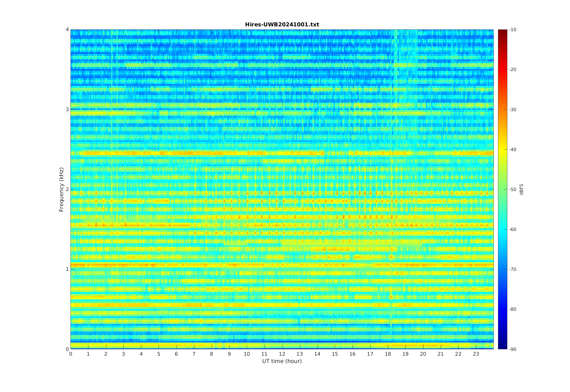Click the -40 colorbar tick label
Screen dimensions: 570x392
513,149
